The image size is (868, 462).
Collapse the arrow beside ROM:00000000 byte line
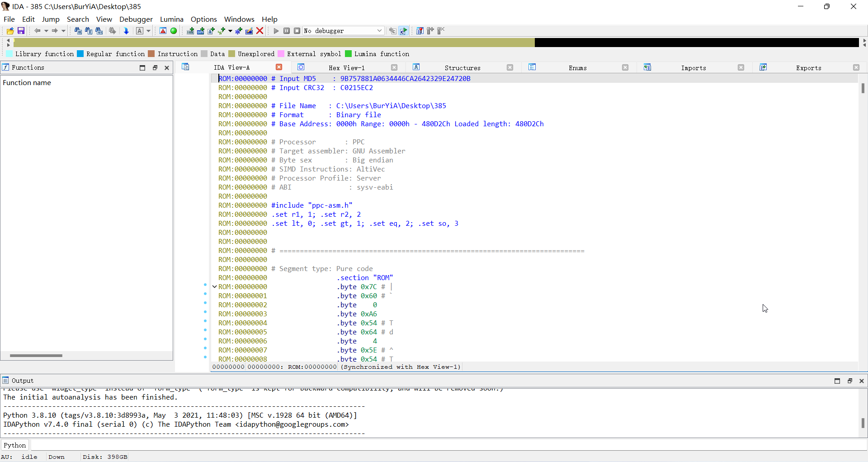click(215, 286)
